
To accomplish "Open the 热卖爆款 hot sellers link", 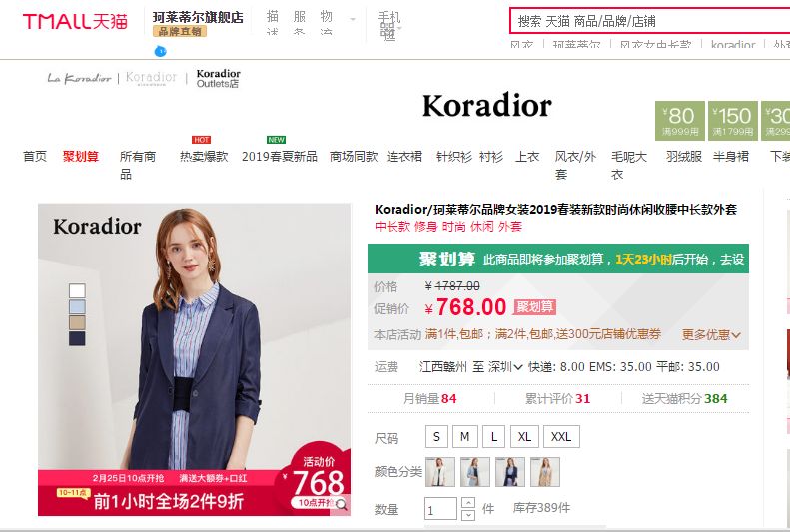I will (x=204, y=156).
